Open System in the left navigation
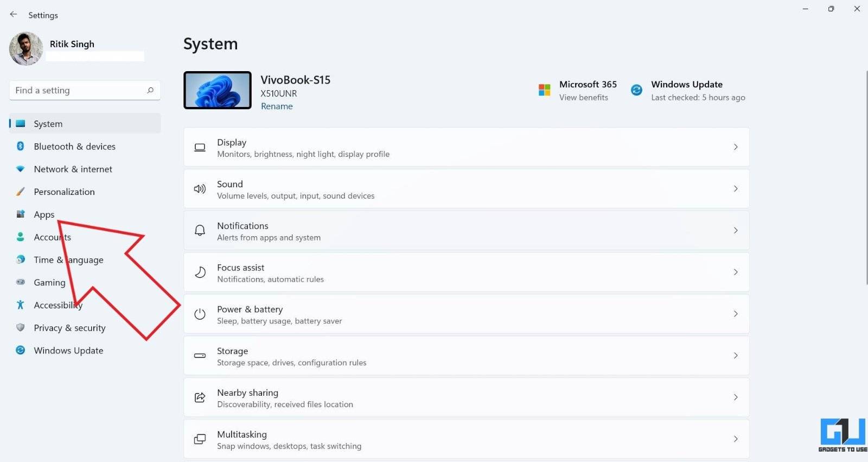 click(85, 123)
